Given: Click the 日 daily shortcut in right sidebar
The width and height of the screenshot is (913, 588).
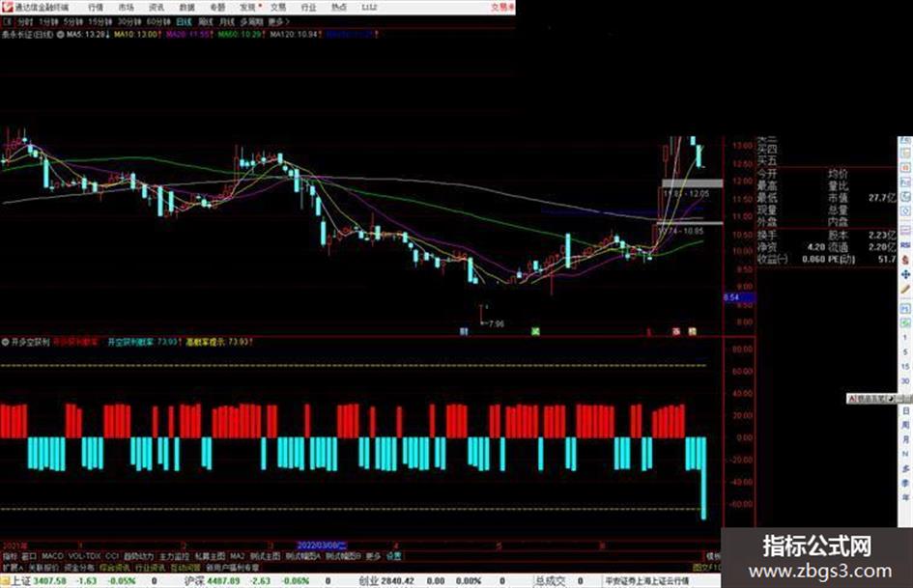Looking at the screenshot, I should (905, 411).
